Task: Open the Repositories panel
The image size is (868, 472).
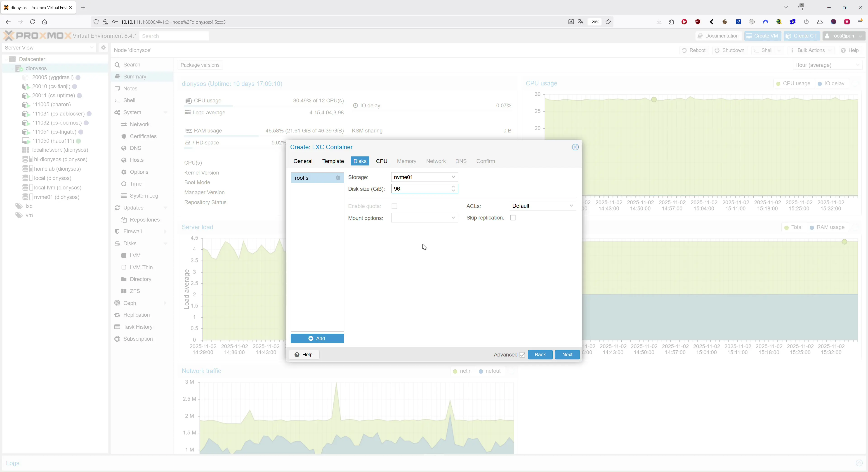Action: pyautogui.click(x=144, y=220)
